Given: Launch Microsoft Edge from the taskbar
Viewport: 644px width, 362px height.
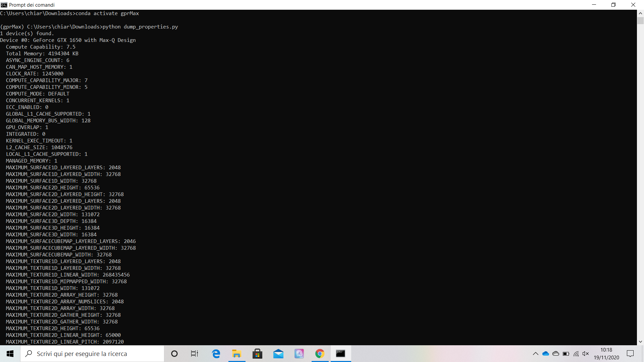Looking at the screenshot, I should (216, 354).
